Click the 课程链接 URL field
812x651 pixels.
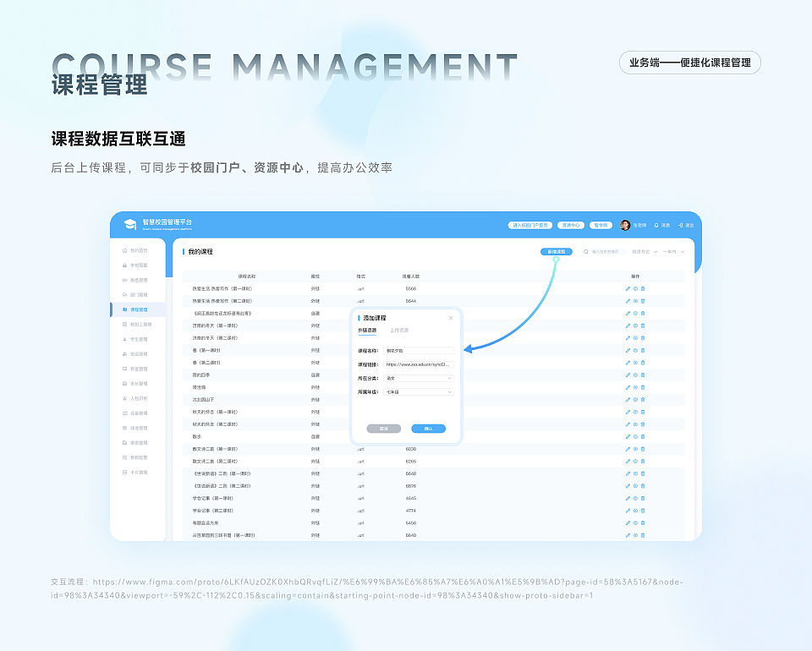(419, 364)
